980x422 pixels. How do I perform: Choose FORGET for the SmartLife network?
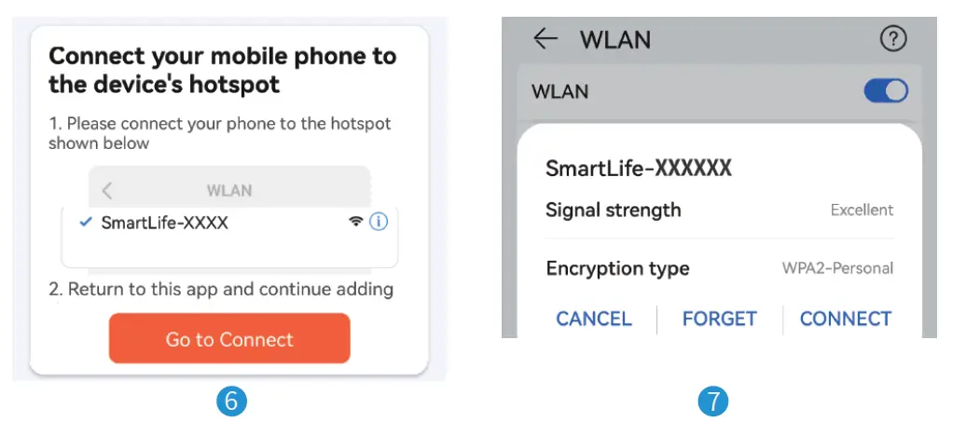point(719,319)
